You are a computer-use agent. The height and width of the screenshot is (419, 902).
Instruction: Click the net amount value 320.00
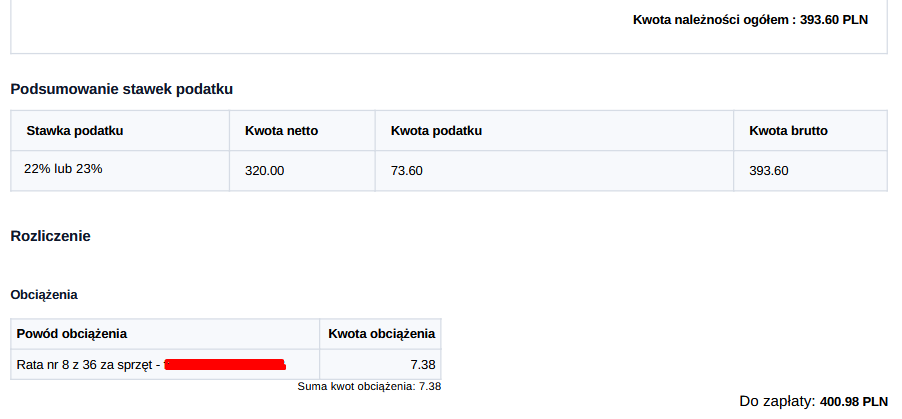point(265,171)
